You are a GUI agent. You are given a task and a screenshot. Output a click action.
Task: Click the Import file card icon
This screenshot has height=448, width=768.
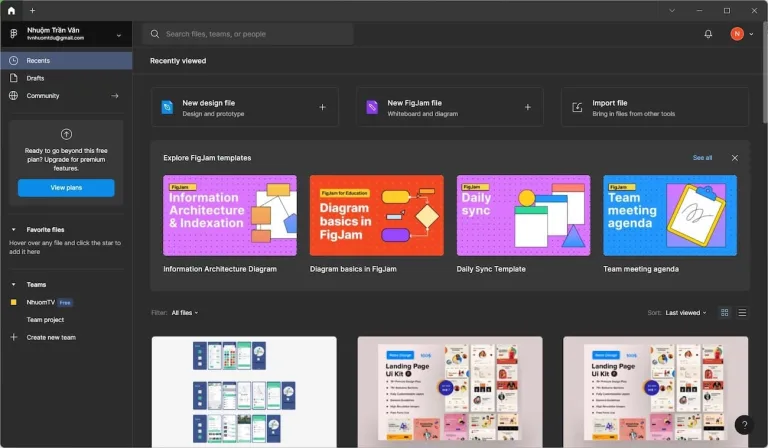[x=577, y=107]
